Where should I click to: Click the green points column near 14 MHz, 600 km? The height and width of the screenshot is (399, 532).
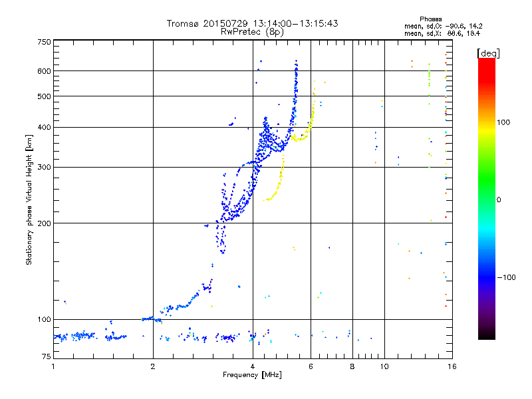(x=429, y=74)
